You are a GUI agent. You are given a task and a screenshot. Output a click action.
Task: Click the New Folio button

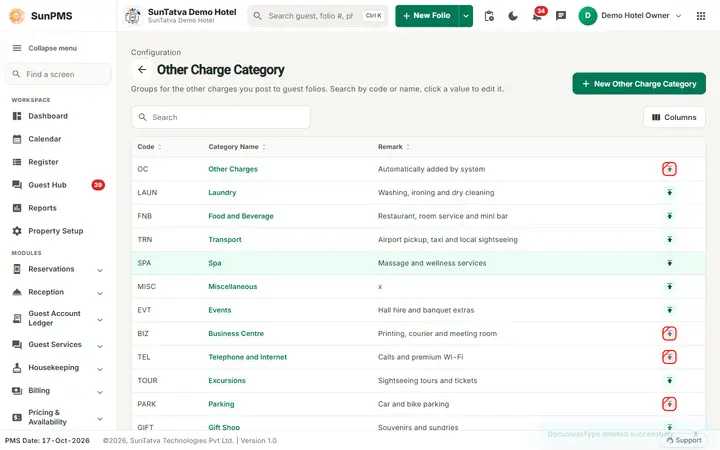427,16
